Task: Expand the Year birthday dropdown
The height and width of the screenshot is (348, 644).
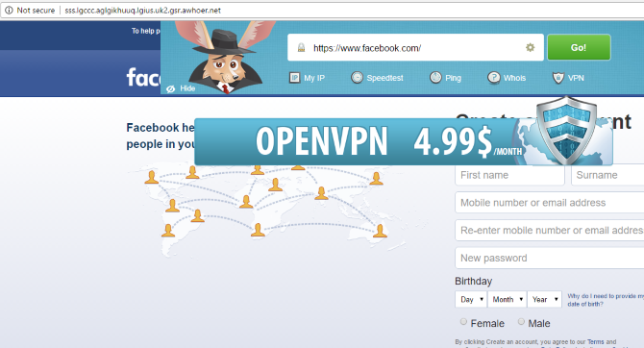Action: tap(545, 299)
